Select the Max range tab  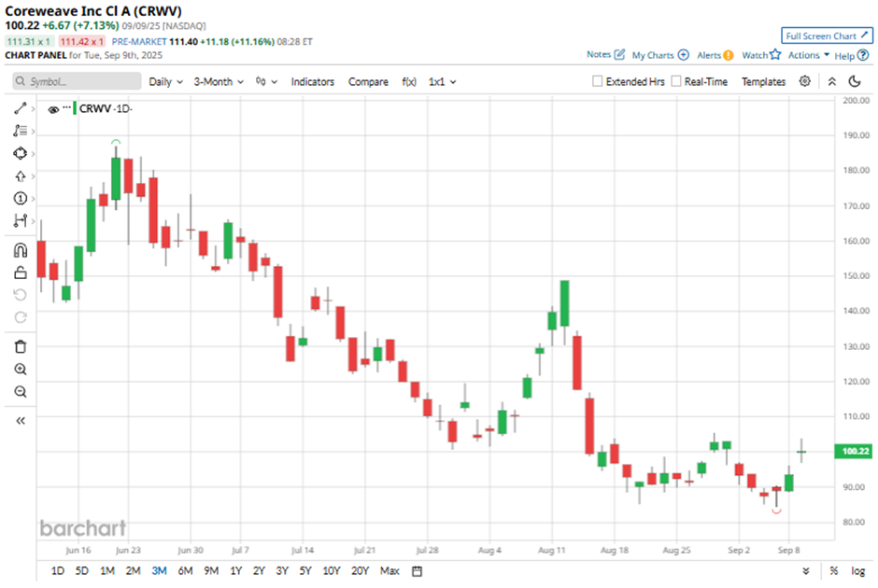(x=389, y=570)
